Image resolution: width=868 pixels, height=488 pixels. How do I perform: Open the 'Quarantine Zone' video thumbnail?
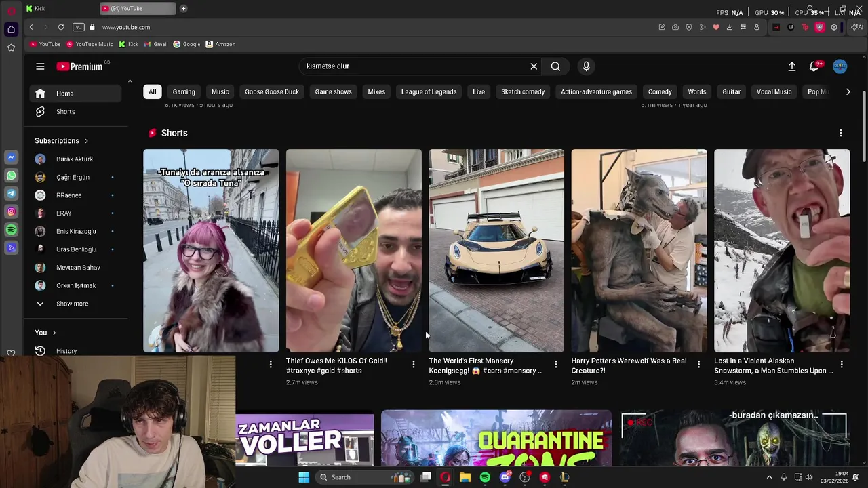pos(496,438)
